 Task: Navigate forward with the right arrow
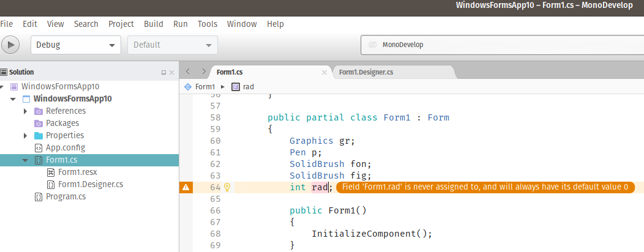pos(204,72)
